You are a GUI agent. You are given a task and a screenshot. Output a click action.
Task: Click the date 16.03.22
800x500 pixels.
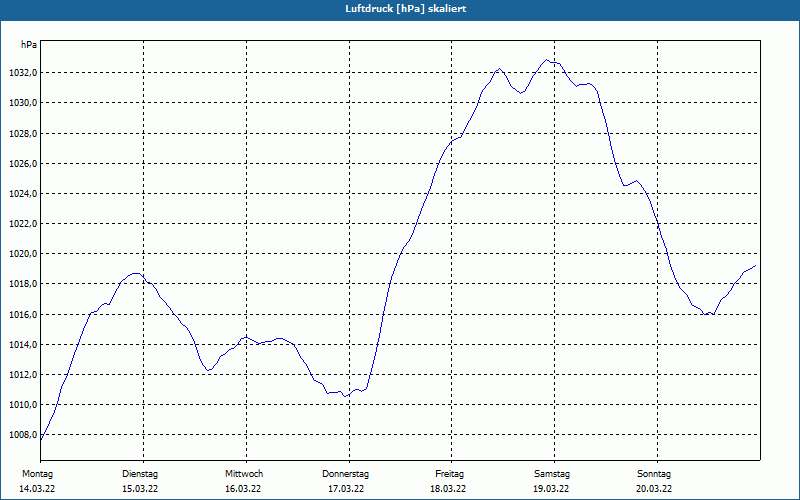pos(243,489)
